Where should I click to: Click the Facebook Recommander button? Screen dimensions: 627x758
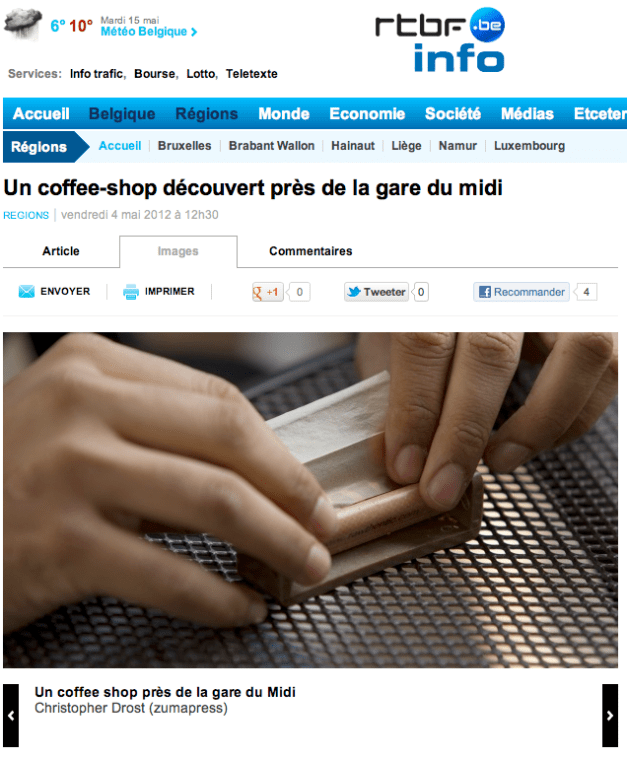[x=521, y=292]
